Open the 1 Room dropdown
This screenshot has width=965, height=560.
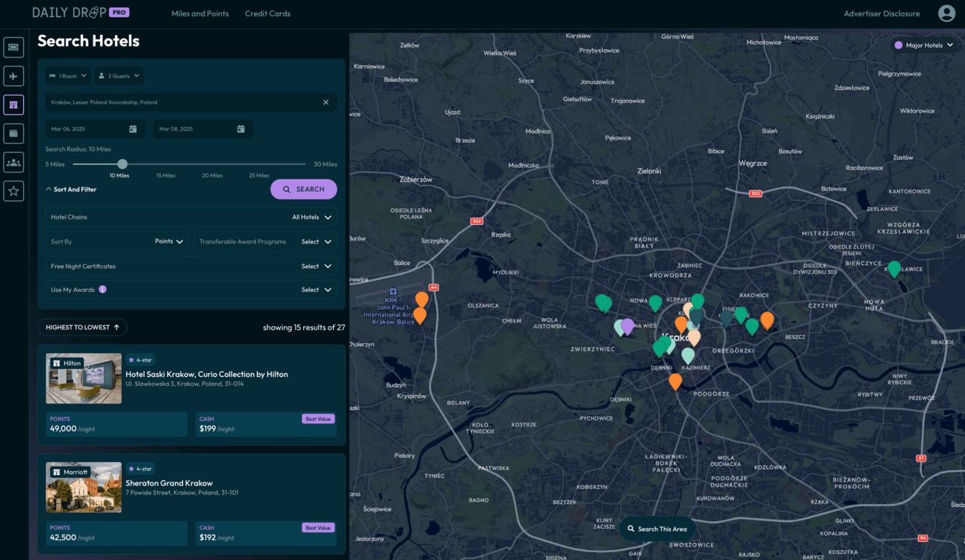(68, 76)
